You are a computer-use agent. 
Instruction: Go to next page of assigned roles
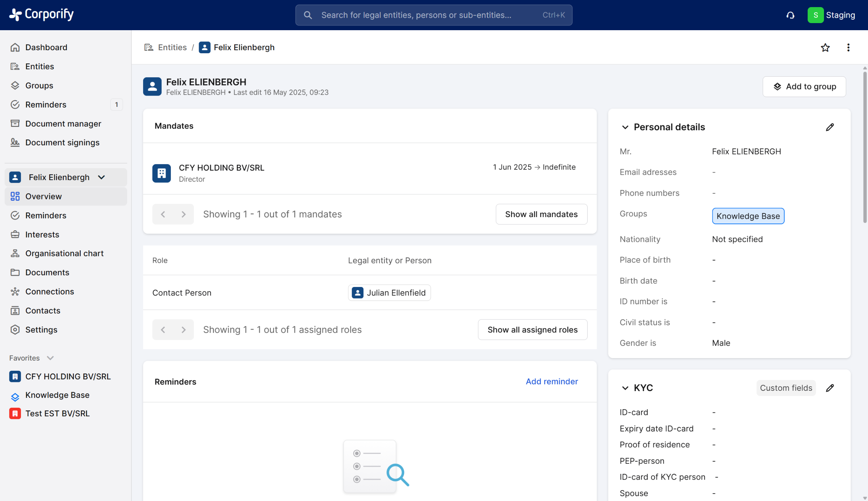(x=183, y=330)
